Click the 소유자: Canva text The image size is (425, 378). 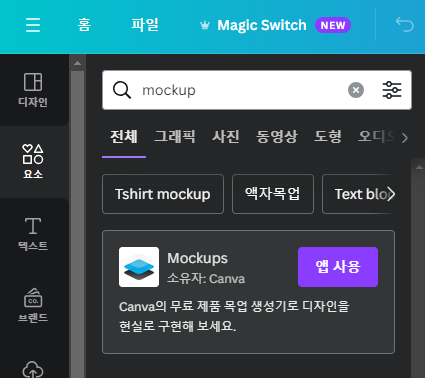pos(206,279)
